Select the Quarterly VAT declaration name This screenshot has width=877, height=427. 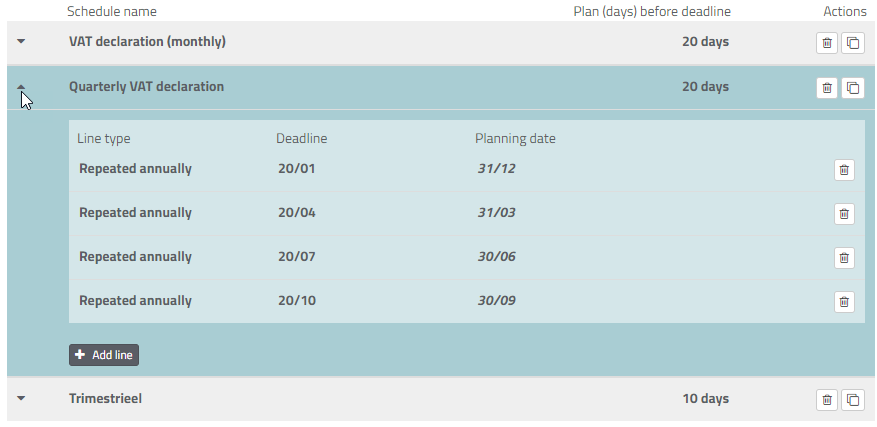pos(146,87)
